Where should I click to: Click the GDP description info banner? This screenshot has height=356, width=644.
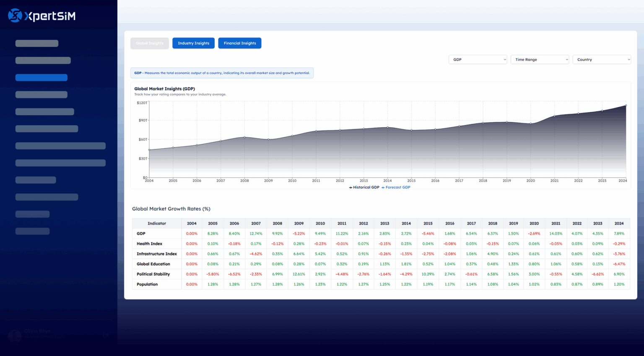tap(222, 73)
